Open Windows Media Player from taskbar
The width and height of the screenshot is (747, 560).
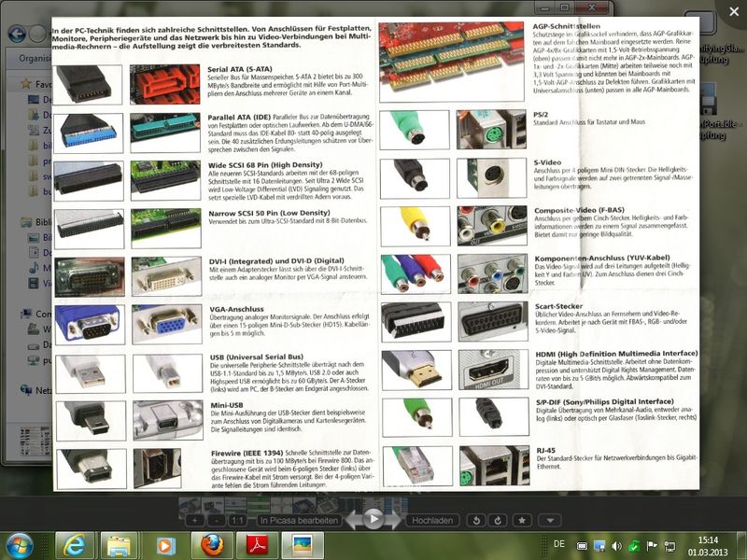(164, 546)
